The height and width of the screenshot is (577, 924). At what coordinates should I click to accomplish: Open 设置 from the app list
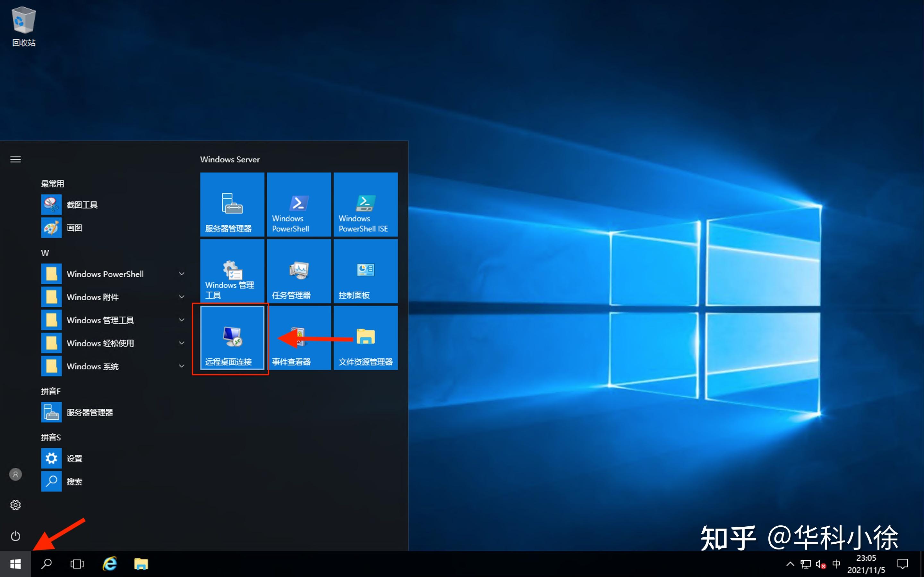pos(74,458)
